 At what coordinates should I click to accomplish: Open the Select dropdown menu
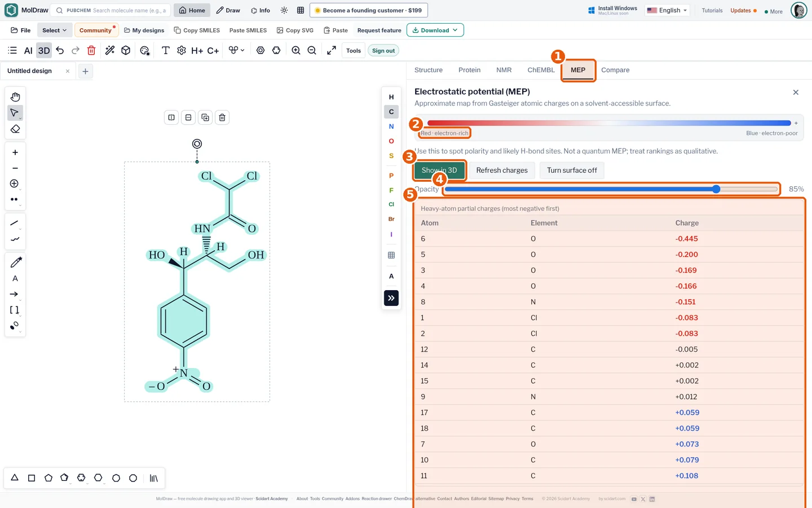pyautogui.click(x=54, y=30)
